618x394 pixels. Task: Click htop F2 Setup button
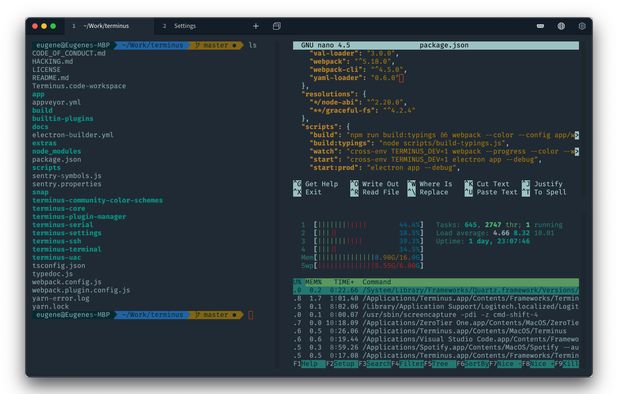coord(342,364)
